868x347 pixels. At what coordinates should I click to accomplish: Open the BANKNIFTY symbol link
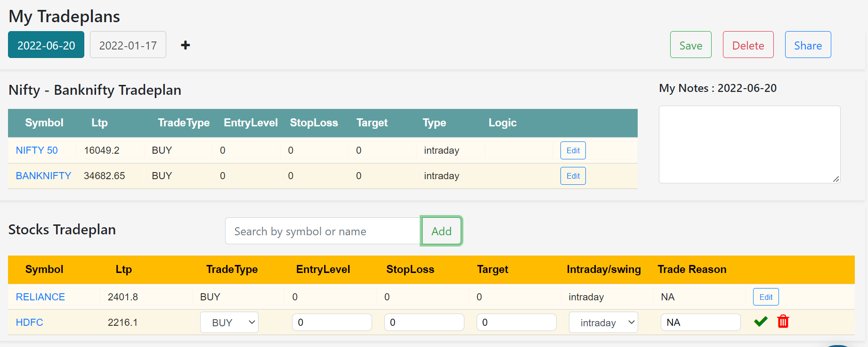tap(43, 176)
